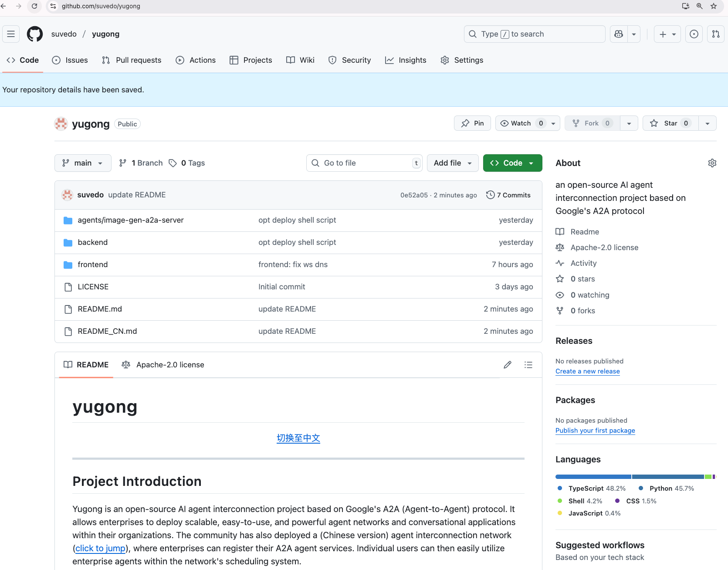Switch to the Wiki tab
Screen dimensions: 728x570
(x=300, y=60)
